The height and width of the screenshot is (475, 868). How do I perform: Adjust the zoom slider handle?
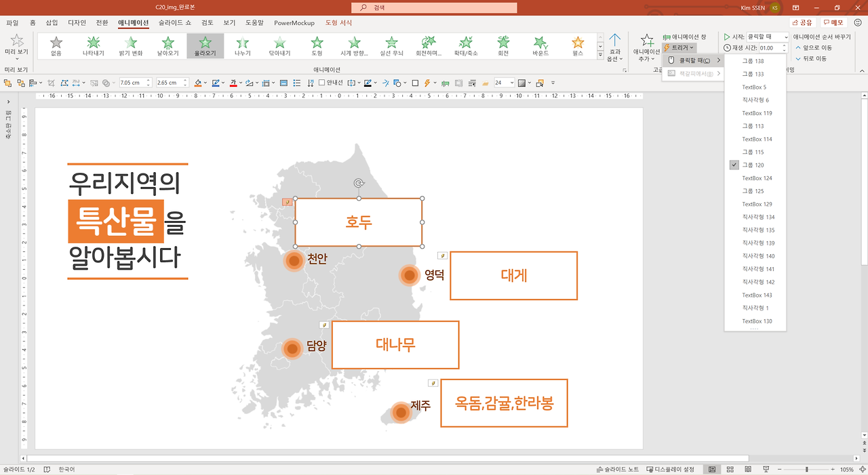click(x=806, y=469)
